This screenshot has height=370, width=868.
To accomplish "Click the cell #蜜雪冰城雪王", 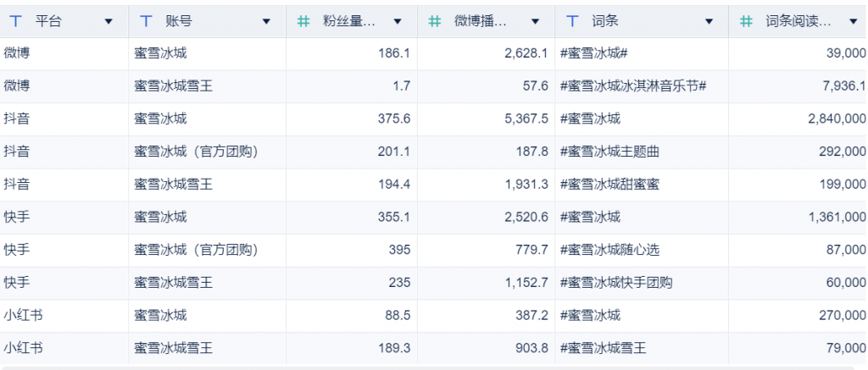I will [603, 348].
